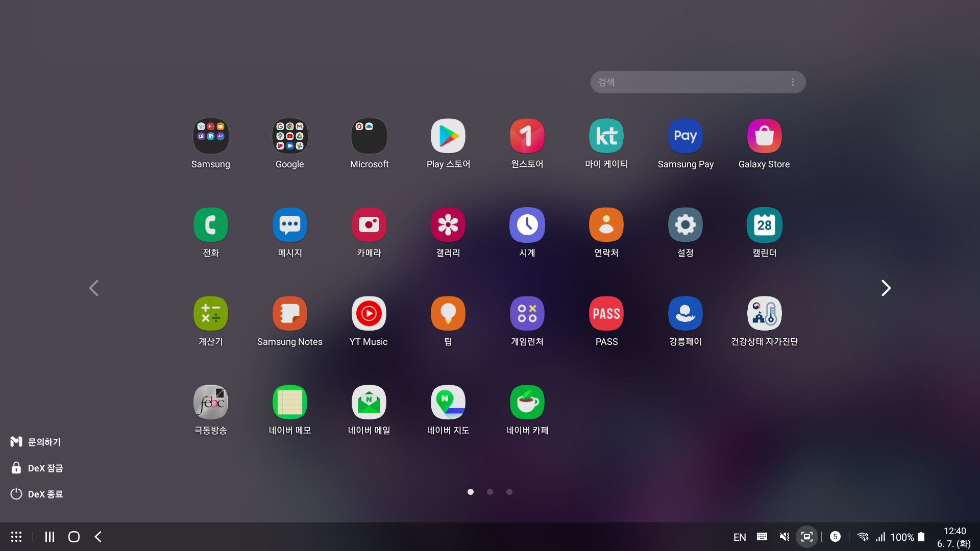Switch input language using EN indicator
Screen dimensions: 980x551
[740, 537]
